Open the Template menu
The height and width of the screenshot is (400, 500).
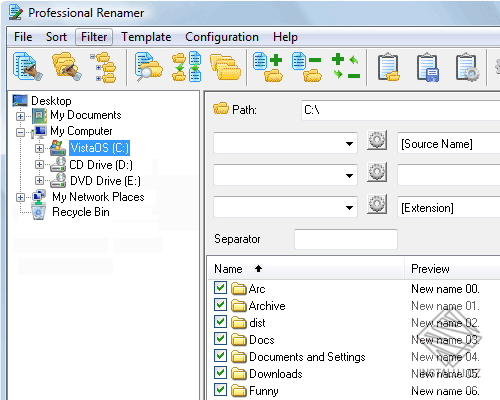pyautogui.click(x=146, y=37)
